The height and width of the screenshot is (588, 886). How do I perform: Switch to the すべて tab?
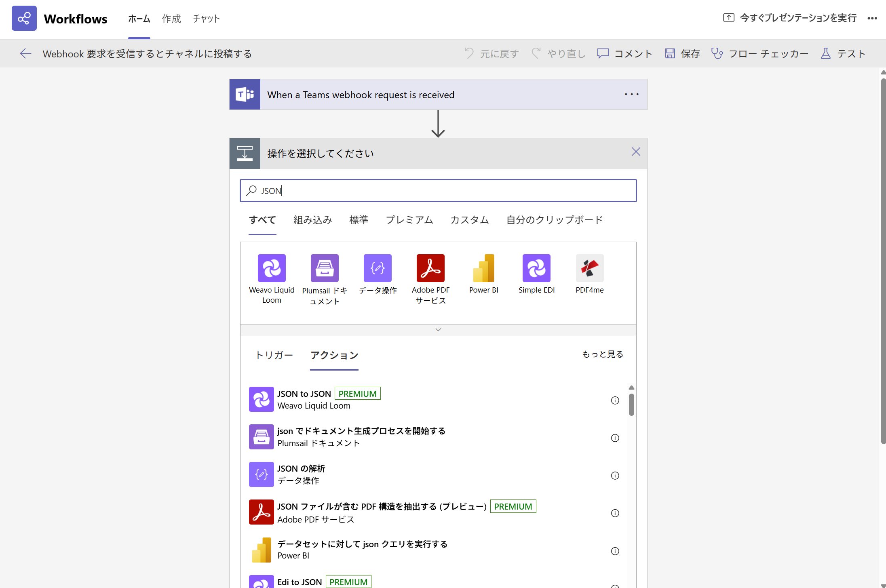(262, 220)
